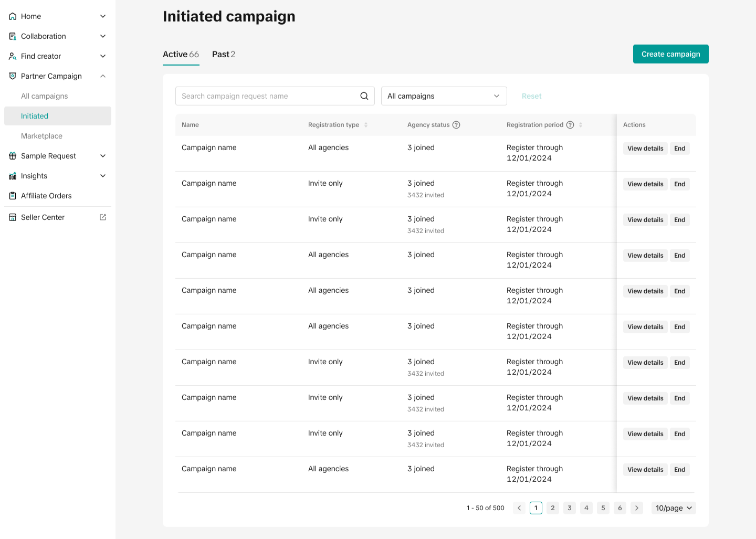Change the 10/page size dropdown
The height and width of the screenshot is (539, 756).
674,508
